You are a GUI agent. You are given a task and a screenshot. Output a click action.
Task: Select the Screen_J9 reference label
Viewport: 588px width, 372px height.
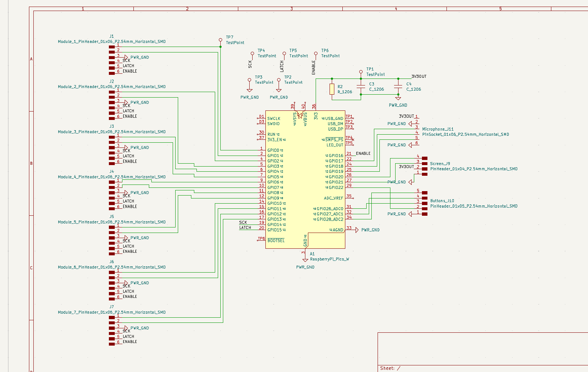click(x=440, y=164)
